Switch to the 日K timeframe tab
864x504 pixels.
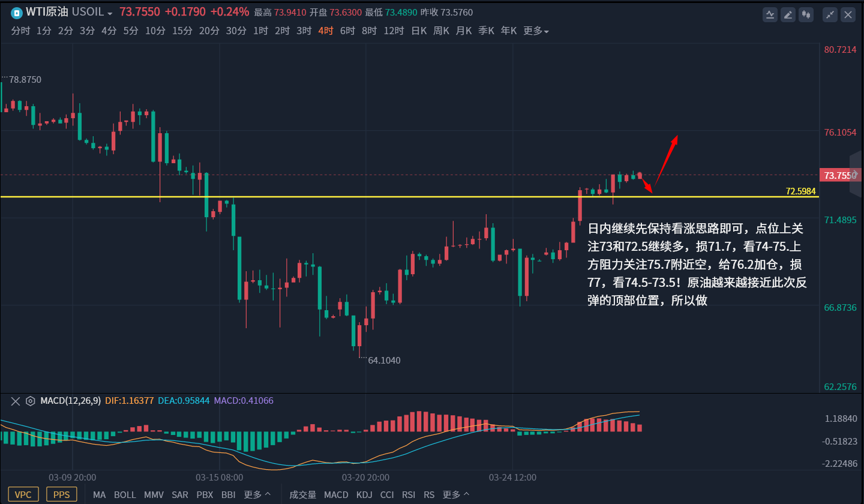[x=419, y=31]
